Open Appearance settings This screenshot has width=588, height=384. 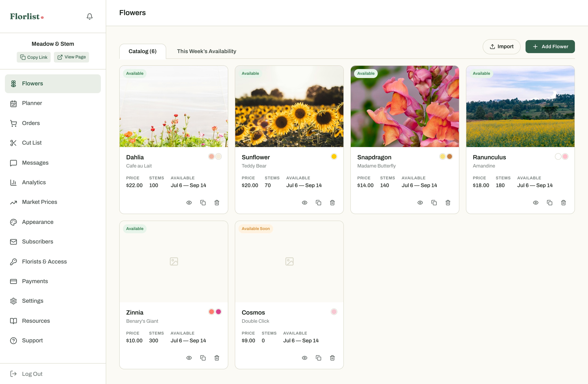pos(53,222)
